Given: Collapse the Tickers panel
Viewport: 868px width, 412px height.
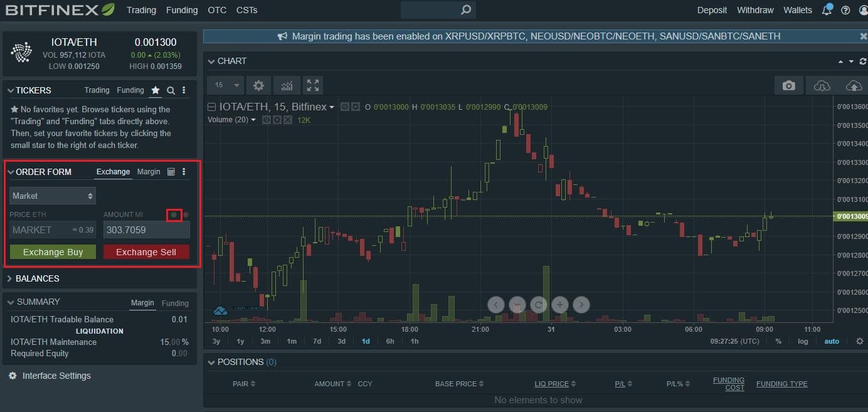Looking at the screenshot, I should pos(11,90).
